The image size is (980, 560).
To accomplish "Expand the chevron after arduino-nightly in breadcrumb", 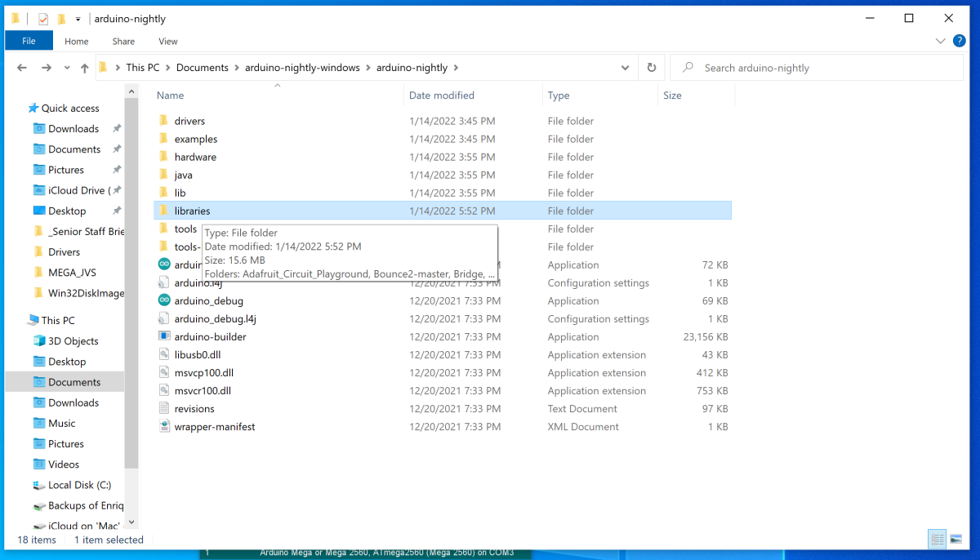I will (456, 68).
